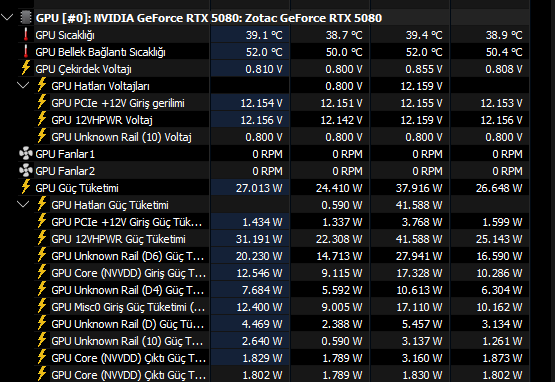Click the 12.159 V Hatları Voltajları maximum
Screen dimensions: 555x382
[x=422, y=86]
